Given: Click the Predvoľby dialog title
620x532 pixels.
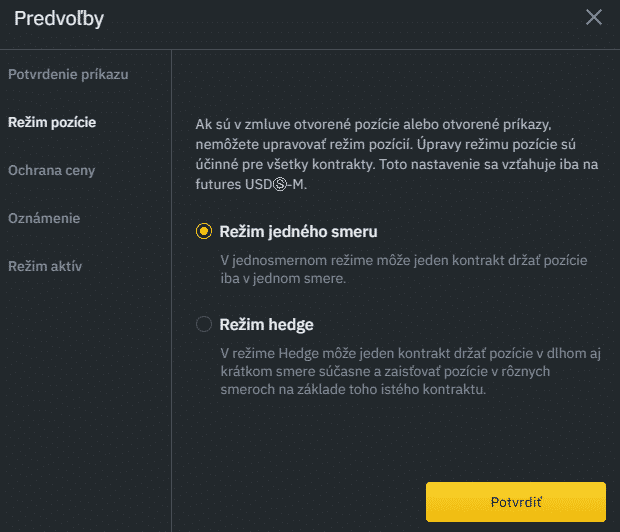Looking at the screenshot, I should tap(59, 18).
